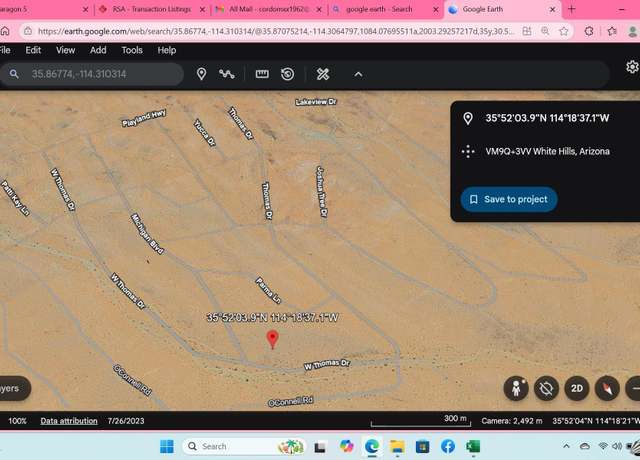
Task: Click the compass north arrow
Action: tap(607, 388)
